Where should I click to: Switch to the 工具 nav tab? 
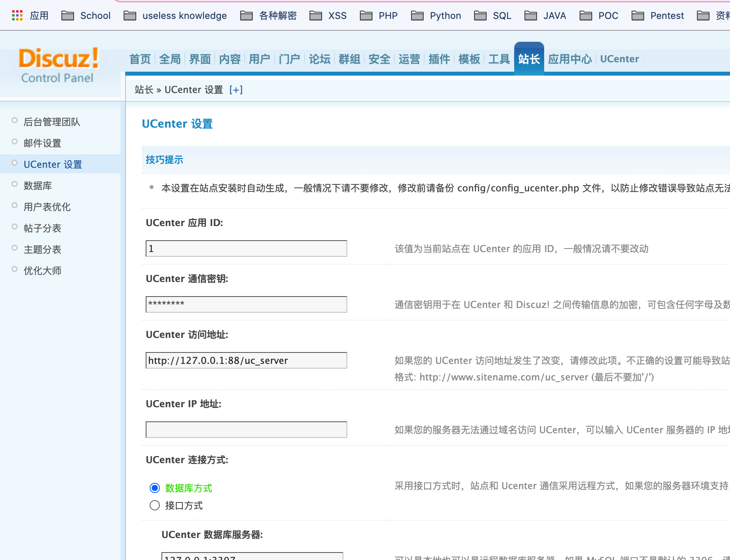499,59
